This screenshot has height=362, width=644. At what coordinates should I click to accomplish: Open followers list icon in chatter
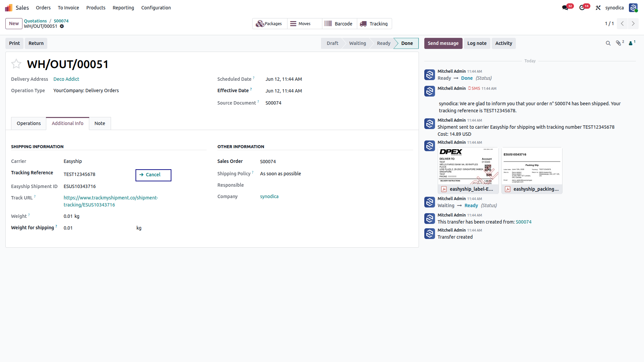click(x=632, y=43)
